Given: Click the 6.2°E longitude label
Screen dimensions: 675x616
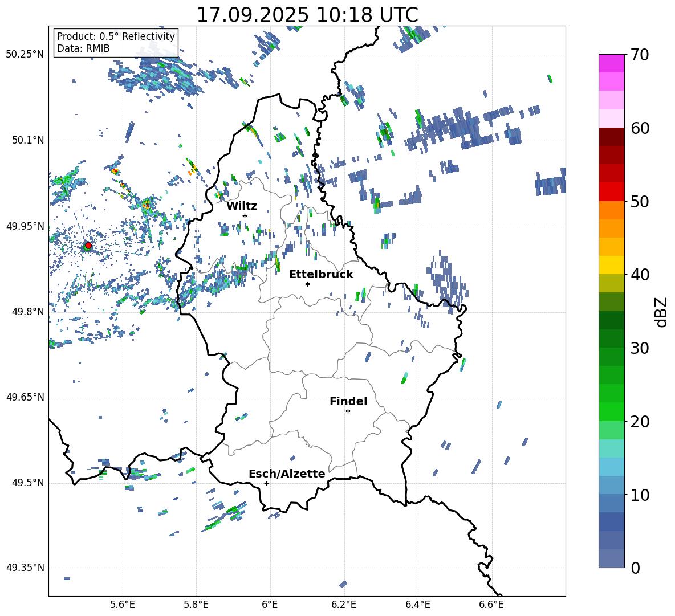Looking at the screenshot, I should [344, 605].
